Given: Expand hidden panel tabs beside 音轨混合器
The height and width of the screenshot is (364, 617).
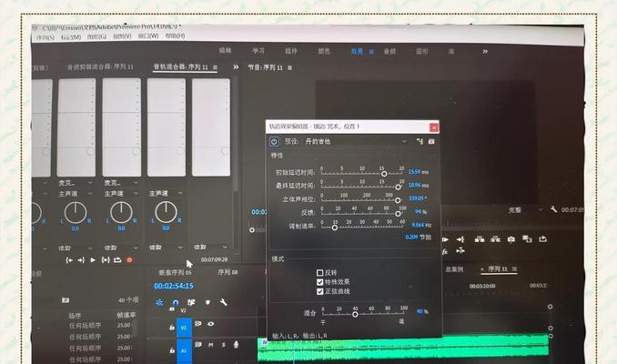Looking at the screenshot, I should 236,67.
